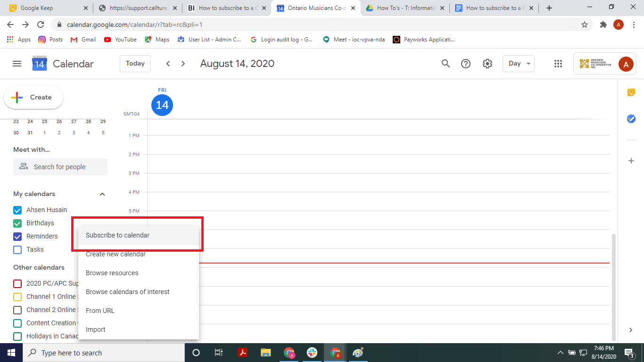Open the User List Admin bookmark

[x=209, y=40]
